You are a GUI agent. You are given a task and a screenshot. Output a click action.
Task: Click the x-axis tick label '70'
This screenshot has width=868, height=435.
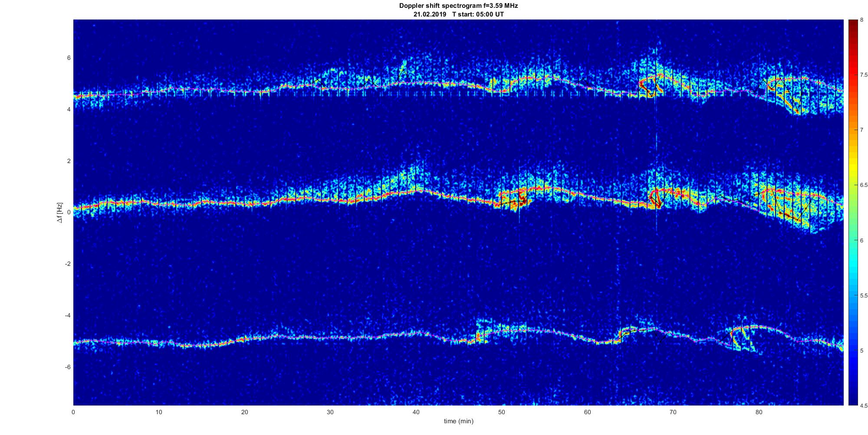click(673, 412)
